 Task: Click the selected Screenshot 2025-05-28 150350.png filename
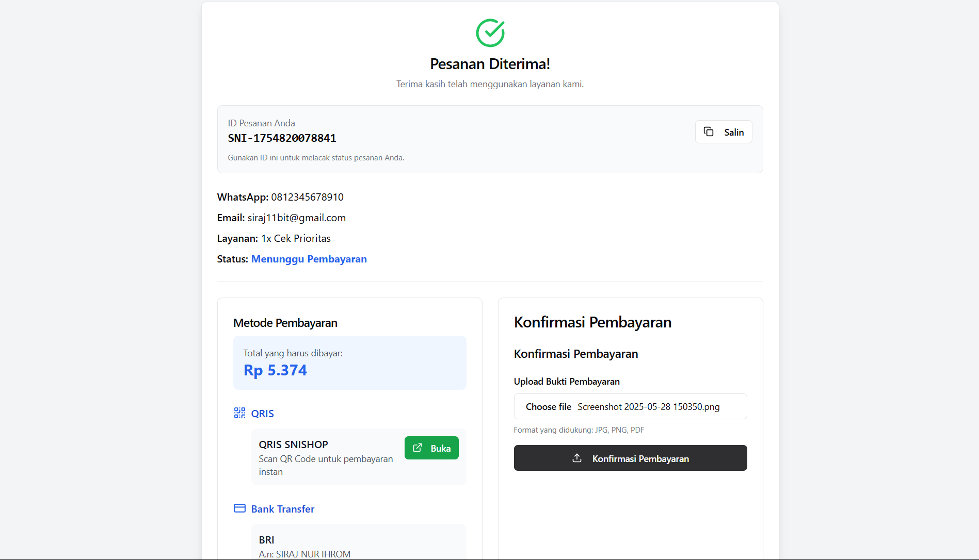pyautogui.click(x=648, y=407)
